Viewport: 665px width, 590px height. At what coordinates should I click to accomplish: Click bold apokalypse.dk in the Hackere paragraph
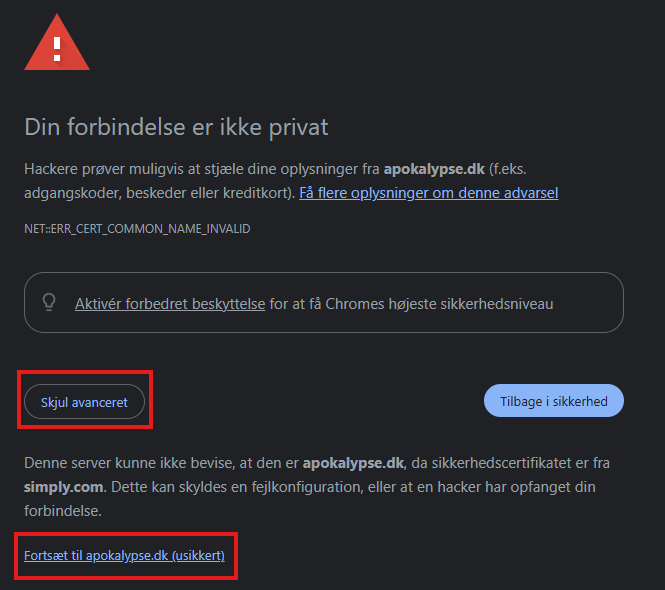point(434,169)
